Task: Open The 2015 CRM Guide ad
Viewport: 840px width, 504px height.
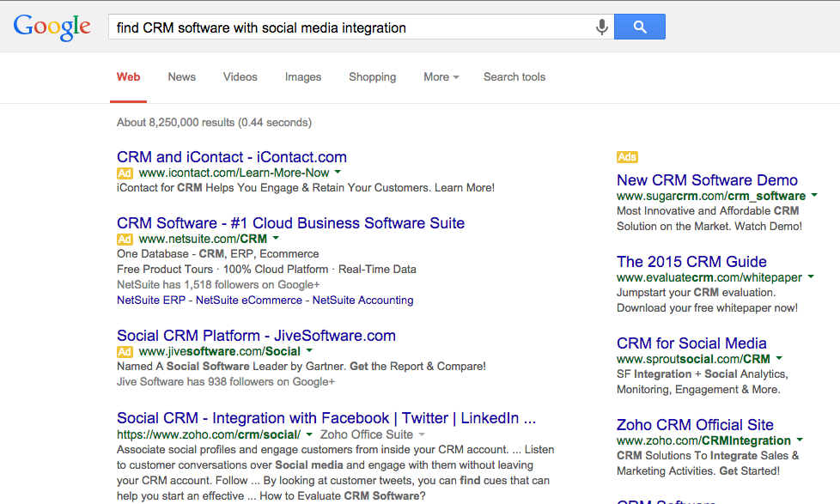Action: [691, 261]
